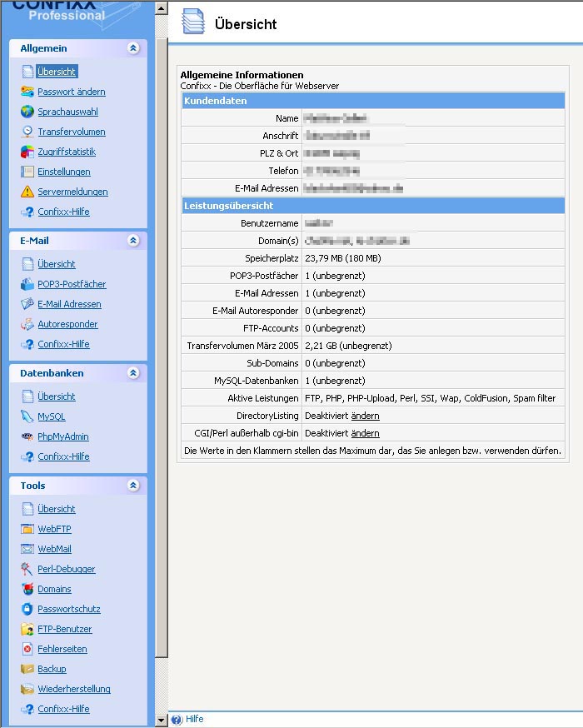Open POP3-Postfächer link

pyautogui.click(x=72, y=284)
